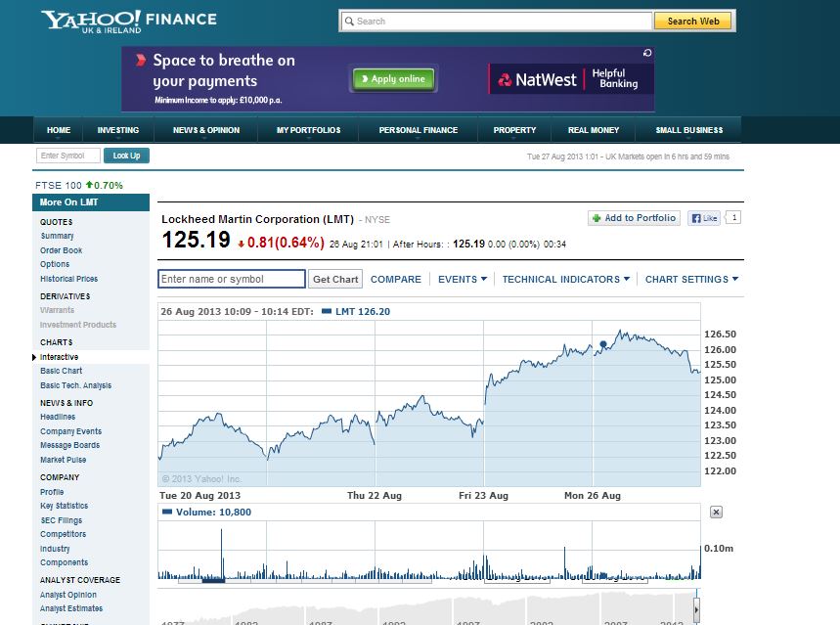This screenshot has height=625, width=840.
Task: Open the Key Statistics sidebar link
Action: (x=64, y=506)
